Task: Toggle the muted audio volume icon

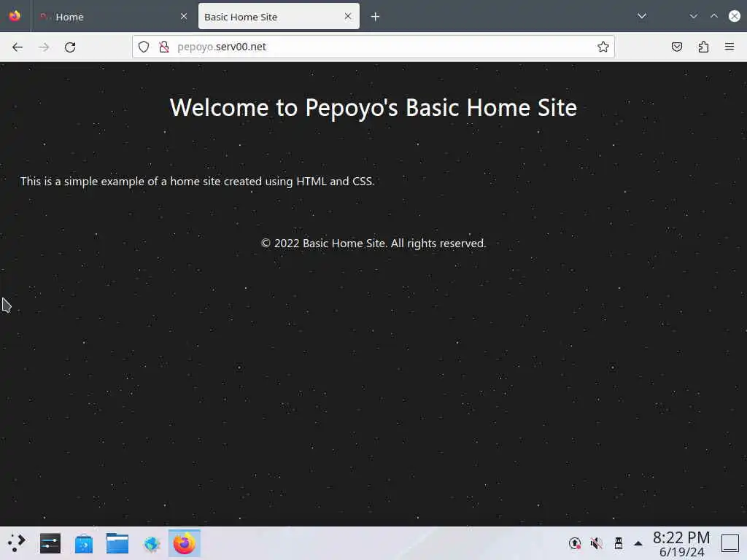Action: pos(597,543)
